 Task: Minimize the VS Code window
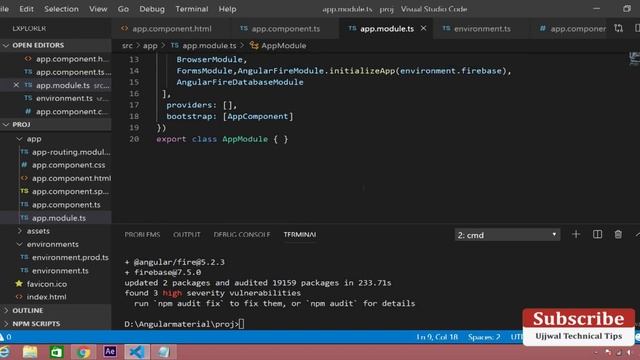click(x=596, y=9)
